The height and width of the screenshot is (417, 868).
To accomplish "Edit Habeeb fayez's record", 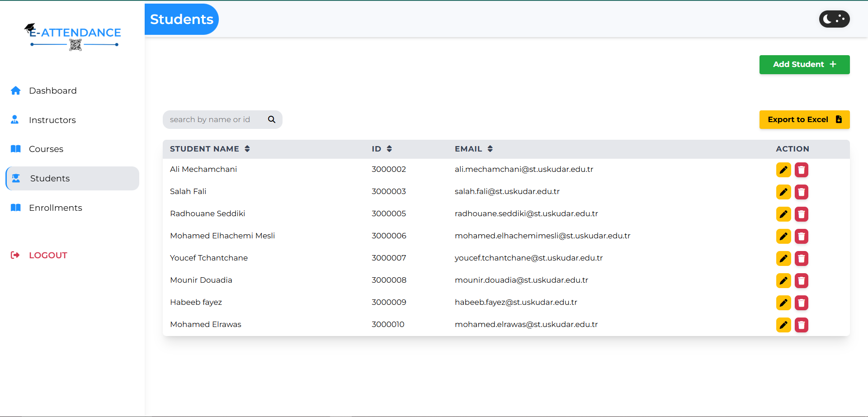I will point(783,303).
